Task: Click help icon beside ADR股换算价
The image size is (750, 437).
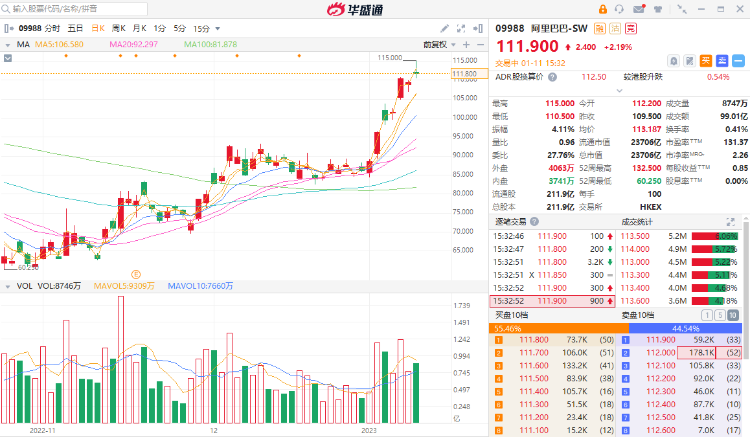Action: (x=552, y=77)
